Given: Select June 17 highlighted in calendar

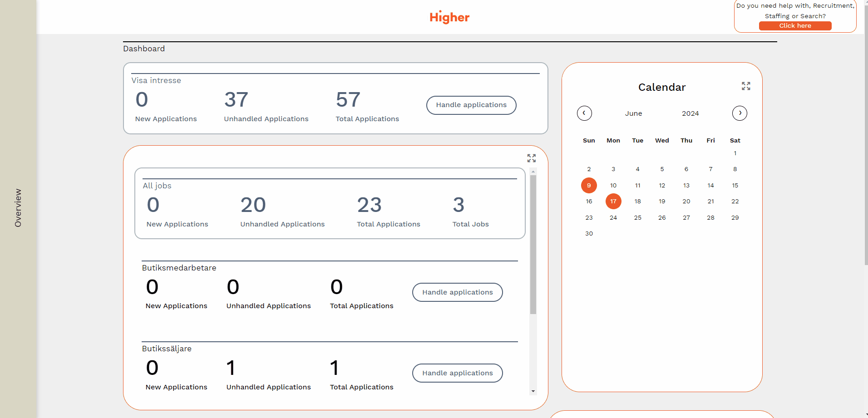Looking at the screenshot, I should coord(613,202).
